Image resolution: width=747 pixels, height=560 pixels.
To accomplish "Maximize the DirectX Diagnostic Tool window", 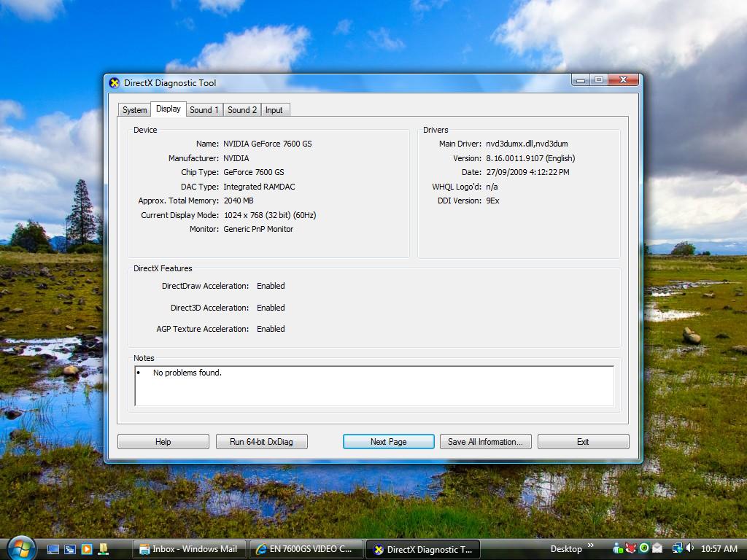I will [x=599, y=80].
